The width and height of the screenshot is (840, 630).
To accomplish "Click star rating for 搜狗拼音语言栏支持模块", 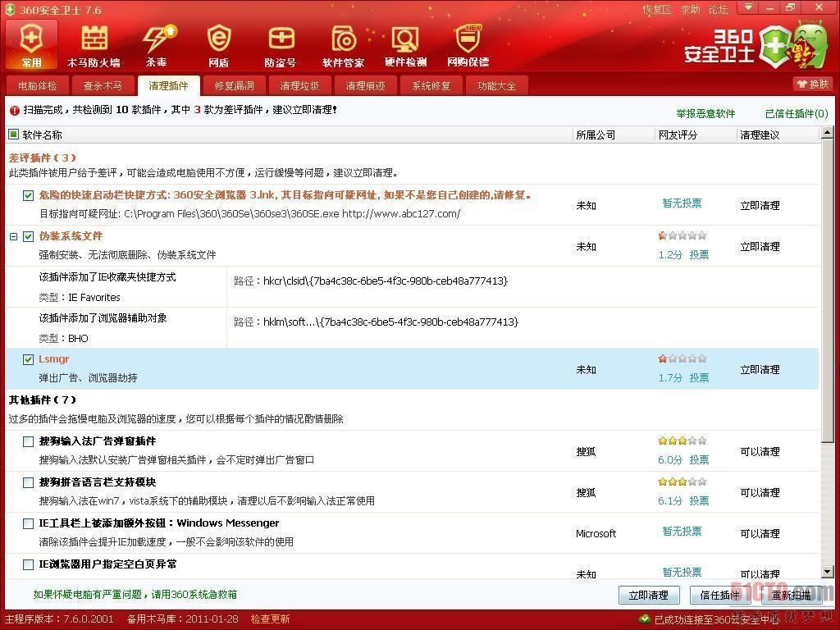I will (x=682, y=482).
